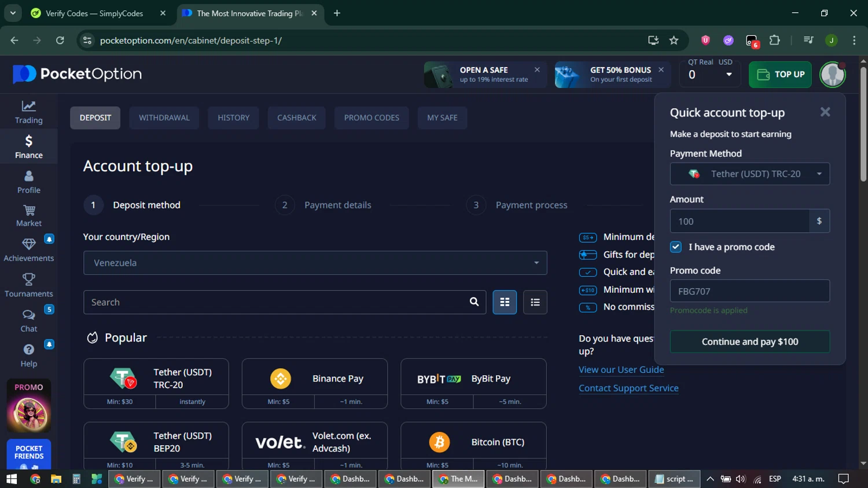Click the search magnifier icon

point(474,302)
